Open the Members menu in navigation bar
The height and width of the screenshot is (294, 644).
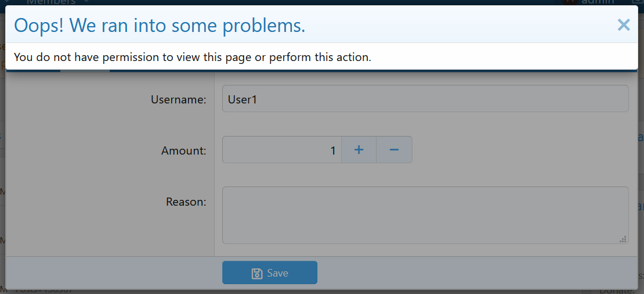point(51,2)
